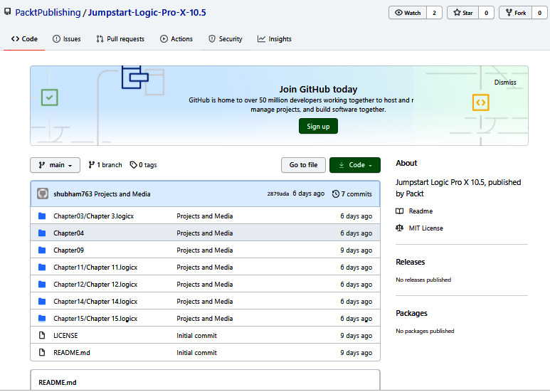
Task: Click the scales icon beside MIT License
Action: 400,228
